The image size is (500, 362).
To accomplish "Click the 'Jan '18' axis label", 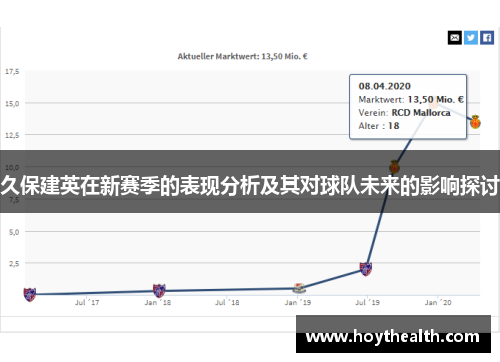I will pyautogui.click(x=158, y=303).
